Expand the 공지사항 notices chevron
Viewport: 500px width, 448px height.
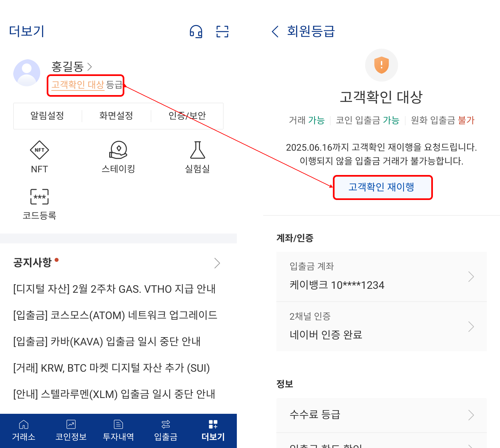[x=217, y=263]
